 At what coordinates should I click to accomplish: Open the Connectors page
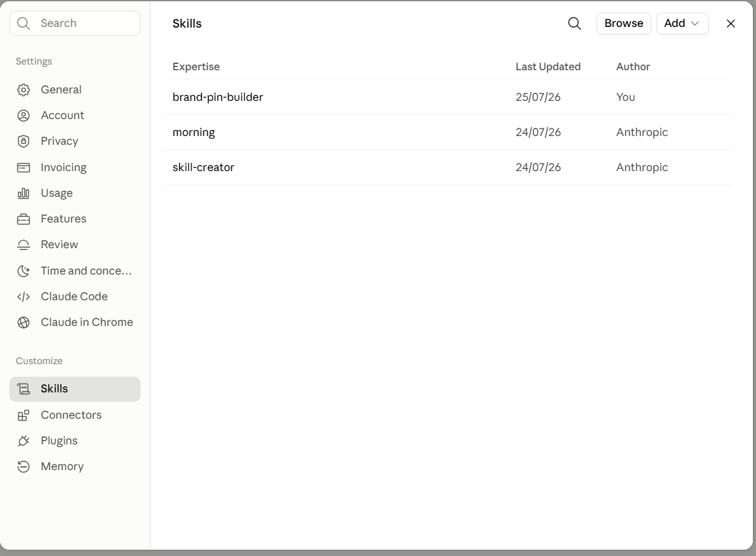75,415
